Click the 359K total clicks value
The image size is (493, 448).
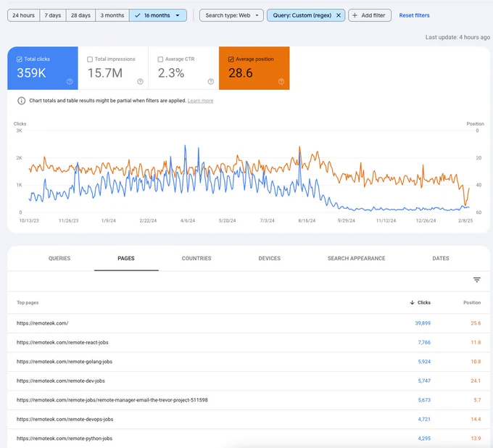coord(31,73)
